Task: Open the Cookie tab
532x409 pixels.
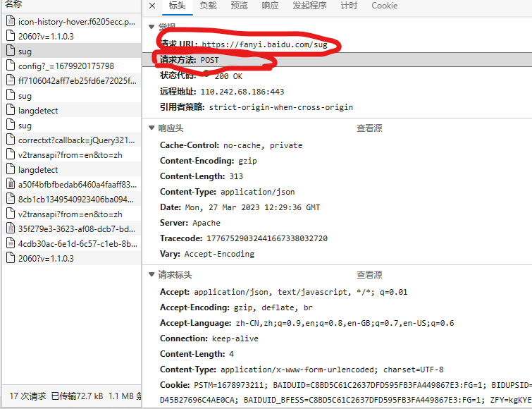Action: [385, 6]
